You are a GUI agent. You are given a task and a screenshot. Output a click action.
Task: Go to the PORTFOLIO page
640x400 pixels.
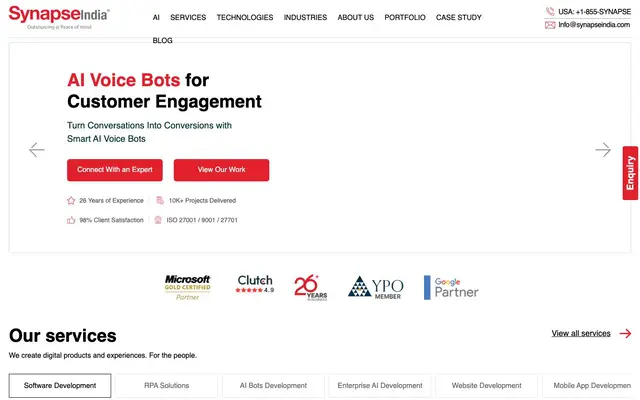[x=405, y=18]
